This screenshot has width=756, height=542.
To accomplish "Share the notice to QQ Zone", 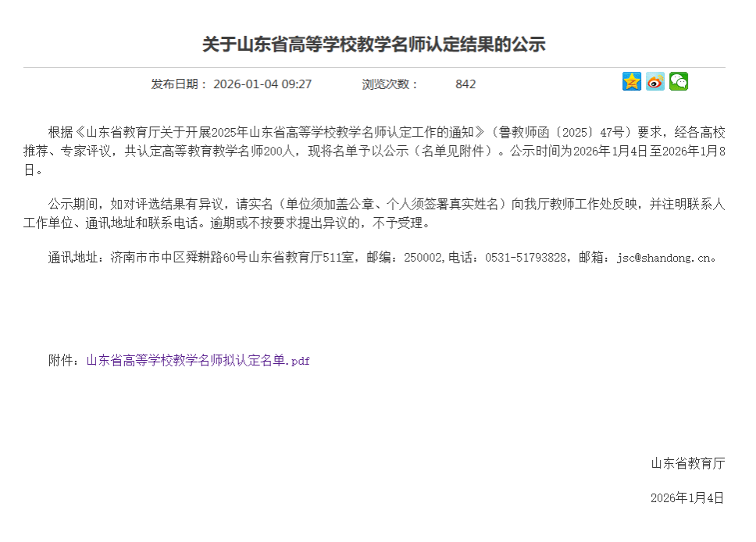I will [631, 81].
